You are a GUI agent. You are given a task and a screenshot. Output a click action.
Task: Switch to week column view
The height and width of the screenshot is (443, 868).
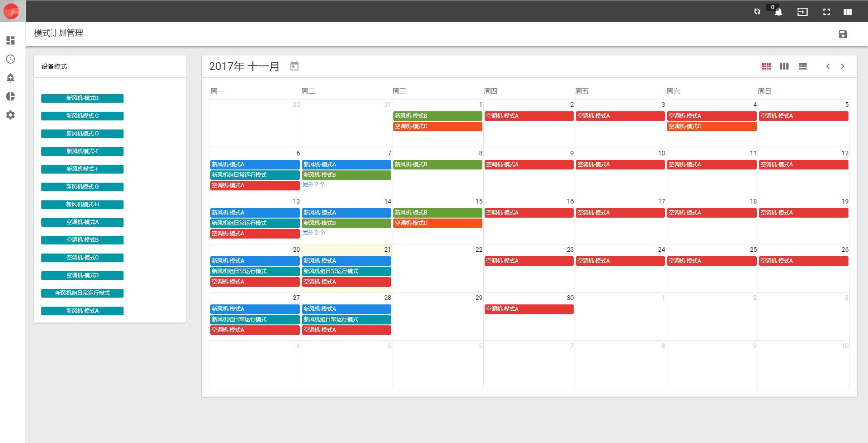pos(784,66)
